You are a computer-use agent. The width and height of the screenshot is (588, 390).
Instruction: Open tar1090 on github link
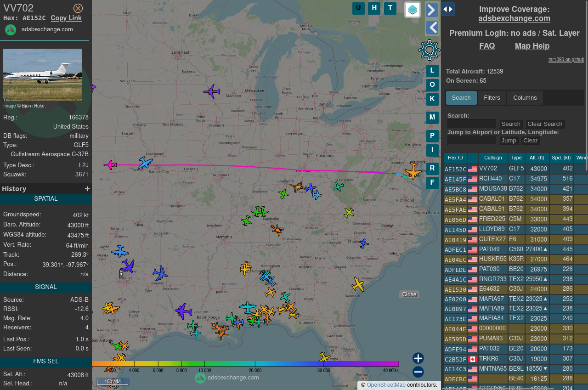[566, 60]
